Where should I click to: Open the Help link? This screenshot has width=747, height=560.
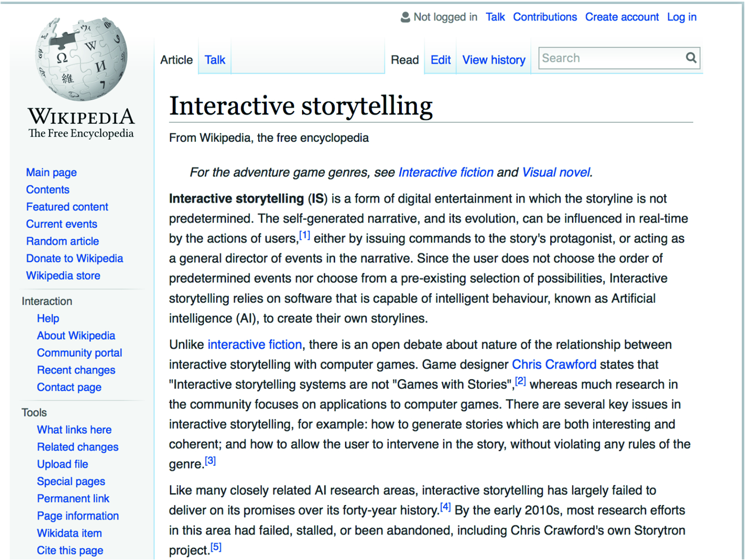(48, 318)
